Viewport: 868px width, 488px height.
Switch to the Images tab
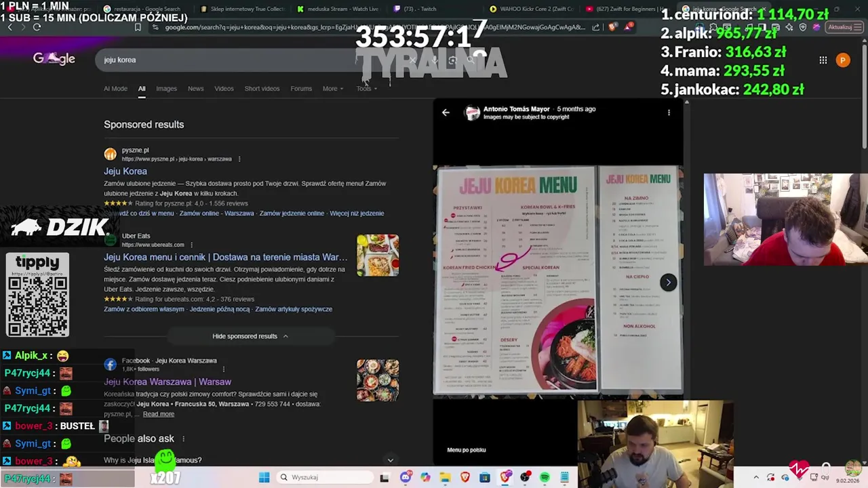coord(166,89)
